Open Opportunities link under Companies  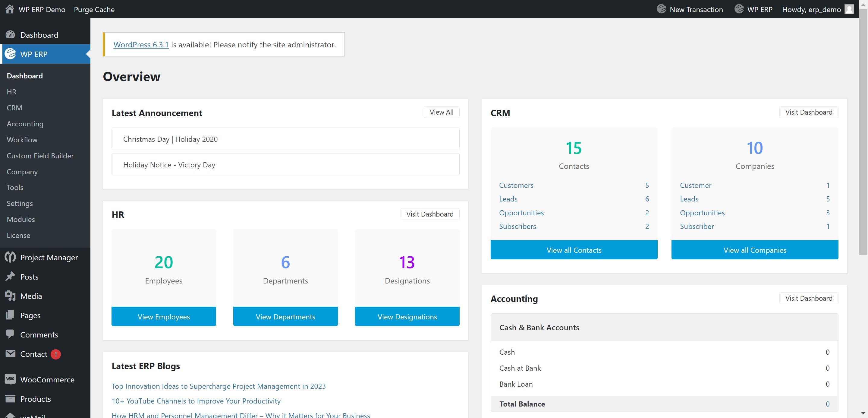(x=702, y=212)
